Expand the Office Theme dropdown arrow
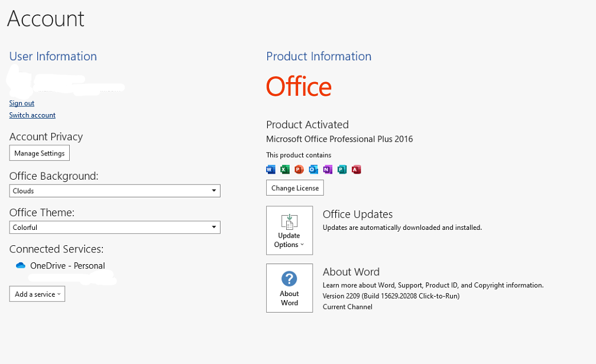Viewport: 596px width, 364px height. point(213,227)
